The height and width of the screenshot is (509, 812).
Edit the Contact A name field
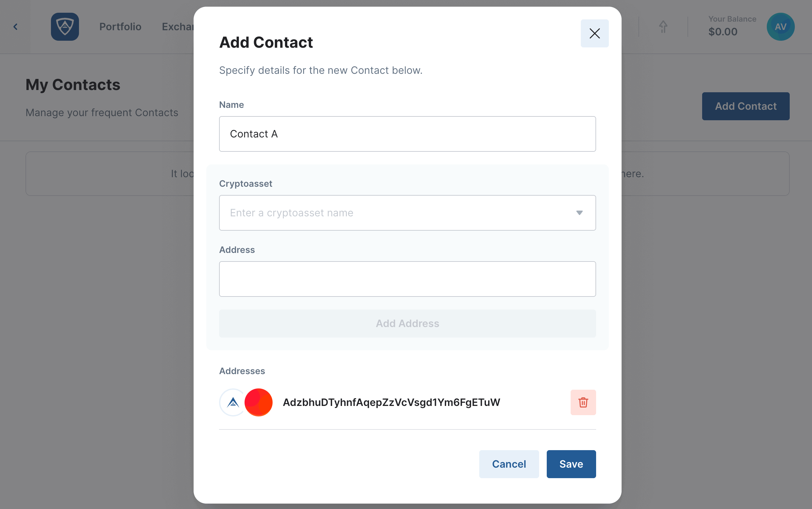(407, 134)
